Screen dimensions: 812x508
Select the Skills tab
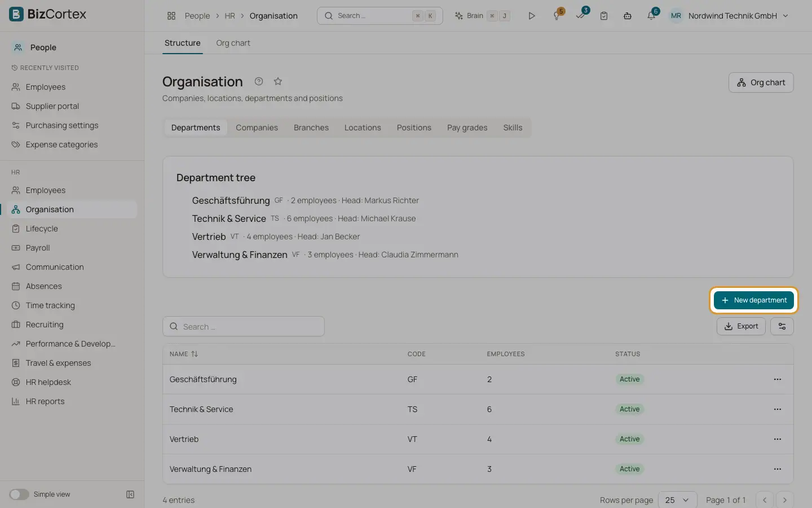point(513,128)
